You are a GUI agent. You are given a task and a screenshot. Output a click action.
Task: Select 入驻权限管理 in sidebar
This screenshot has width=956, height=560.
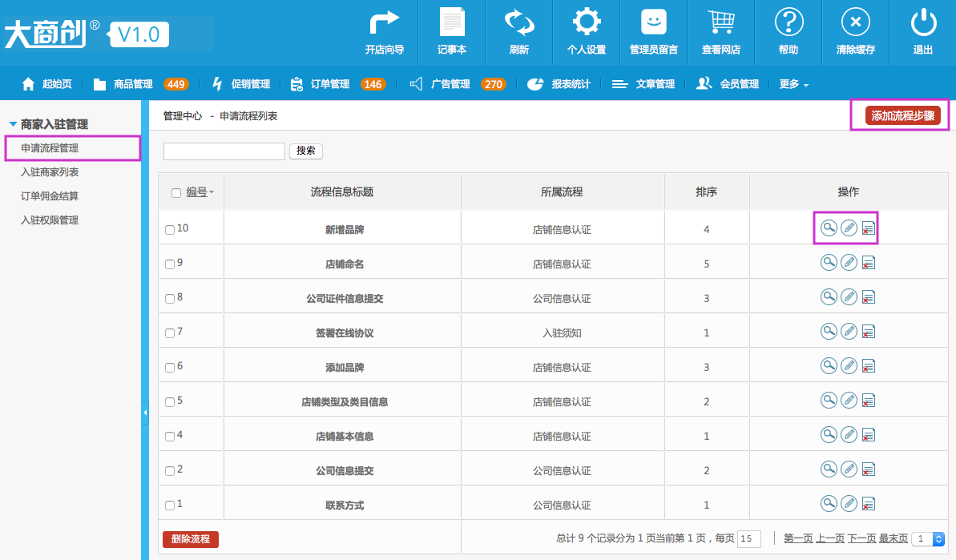[x=50, y=220]
